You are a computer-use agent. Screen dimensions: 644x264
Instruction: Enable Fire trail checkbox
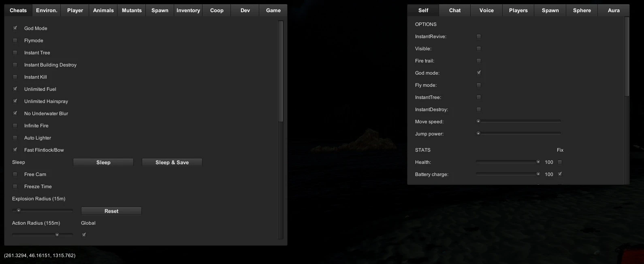[479, 61]
